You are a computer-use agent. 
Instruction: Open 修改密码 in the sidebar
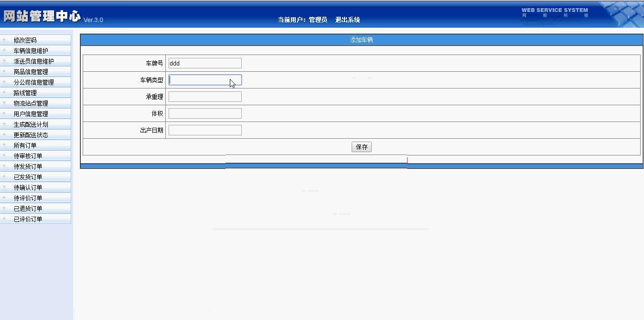pos(25,40)
